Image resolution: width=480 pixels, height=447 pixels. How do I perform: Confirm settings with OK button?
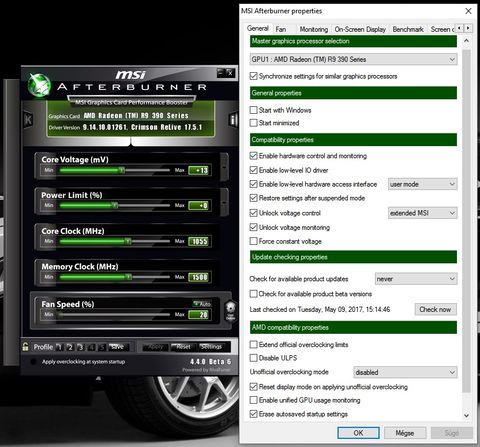(358, 433)
